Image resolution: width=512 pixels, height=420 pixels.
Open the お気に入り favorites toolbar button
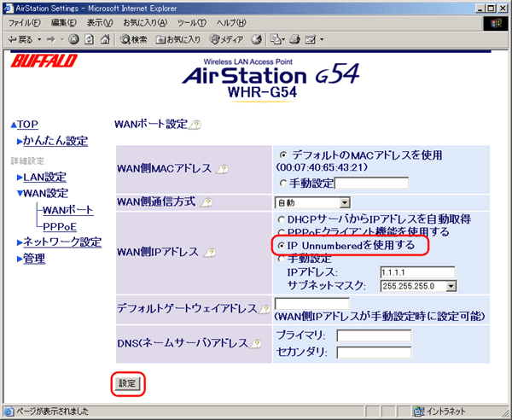coord(178,40)
